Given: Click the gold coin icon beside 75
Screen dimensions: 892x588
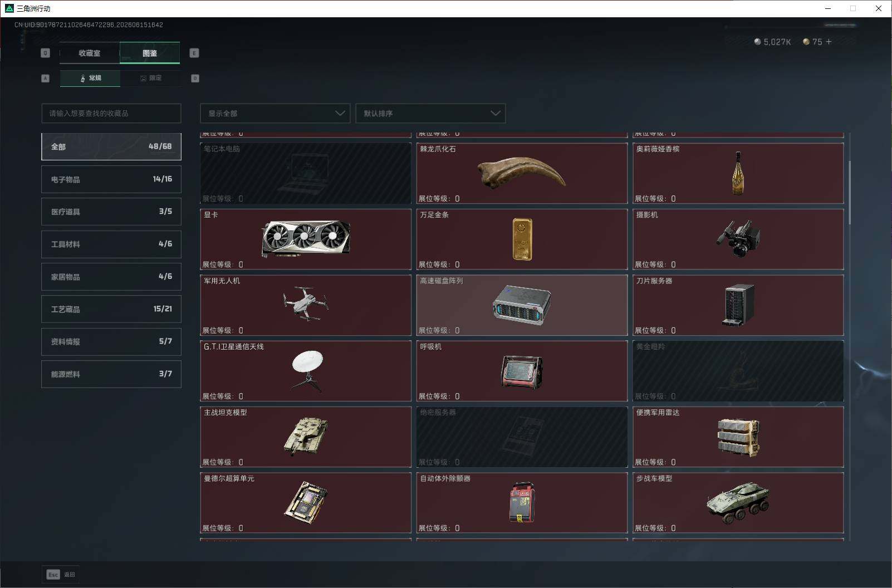Looking at the screenshot, I should click(806, 42).
